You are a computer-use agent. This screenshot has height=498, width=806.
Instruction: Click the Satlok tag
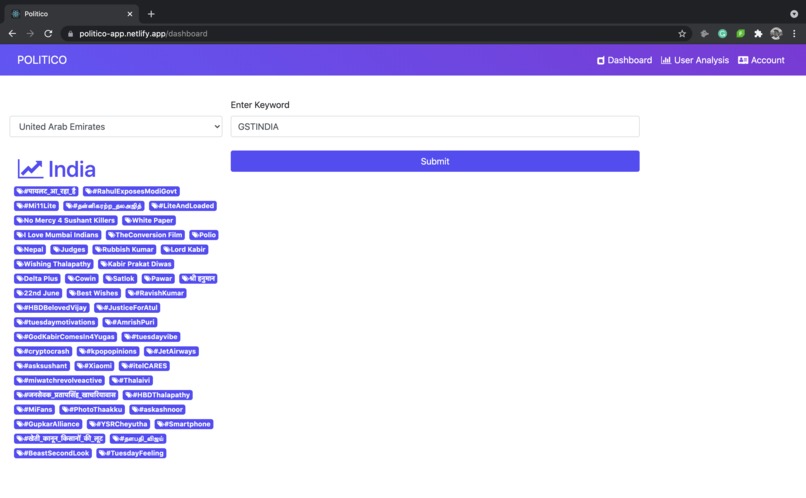coord(120,279)
